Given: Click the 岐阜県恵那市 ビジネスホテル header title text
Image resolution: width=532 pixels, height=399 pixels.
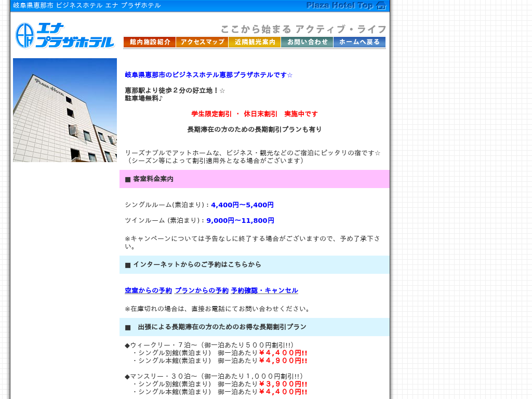Looking at the screenshot, I should pos(87,5).
